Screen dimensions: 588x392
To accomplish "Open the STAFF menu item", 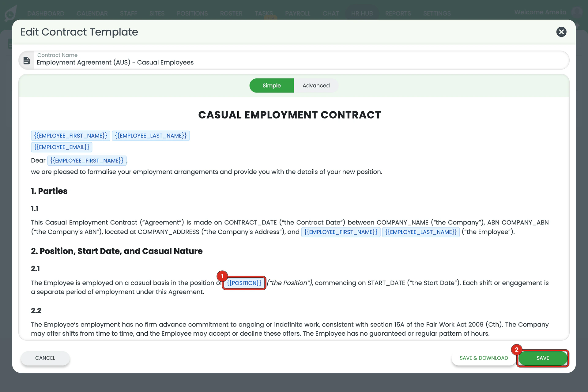I will click(x=129, y=13).
